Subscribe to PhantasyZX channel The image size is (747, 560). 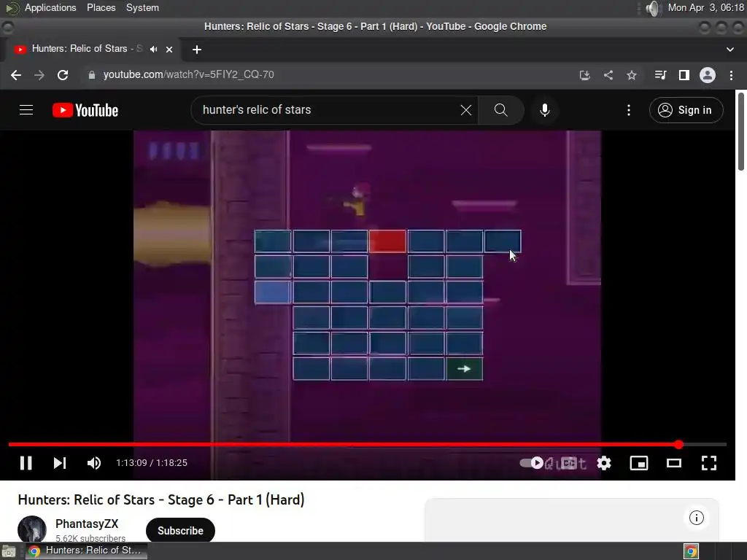tap(180, 531)
